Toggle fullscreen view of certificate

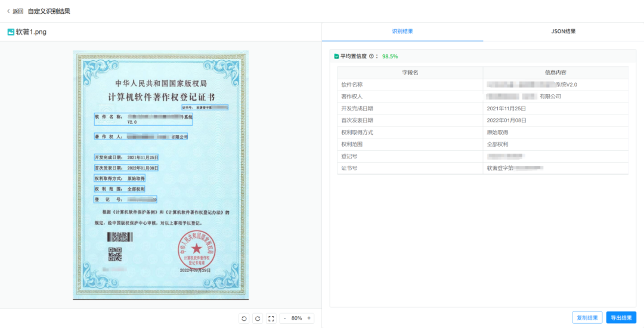[x=271, y=318]
